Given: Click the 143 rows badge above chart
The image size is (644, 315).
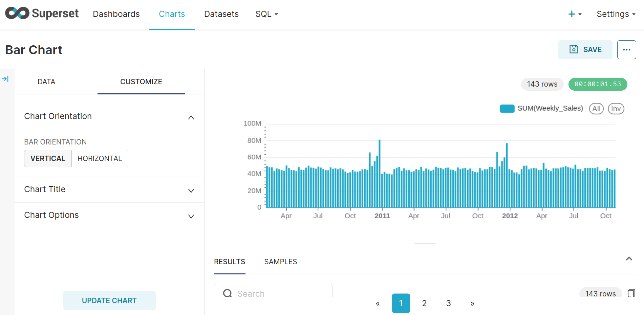Looking at the screenshot, I should coord(542,84).
